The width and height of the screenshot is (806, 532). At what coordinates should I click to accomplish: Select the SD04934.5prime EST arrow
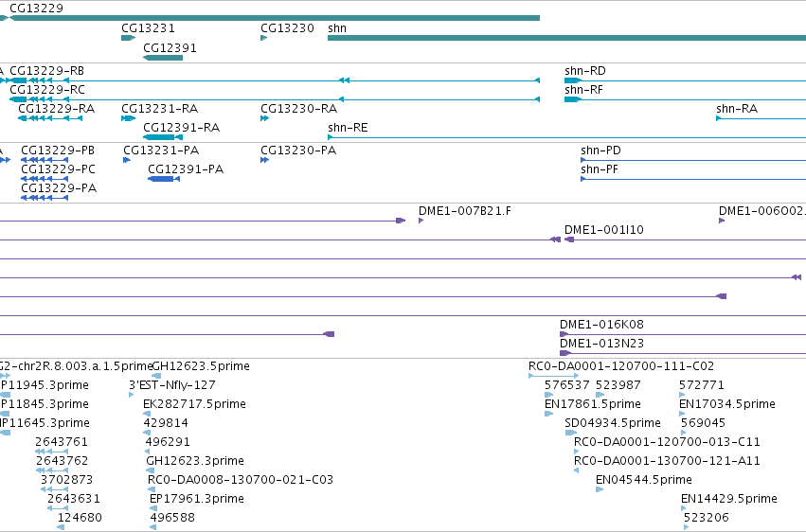pos(570,433)
